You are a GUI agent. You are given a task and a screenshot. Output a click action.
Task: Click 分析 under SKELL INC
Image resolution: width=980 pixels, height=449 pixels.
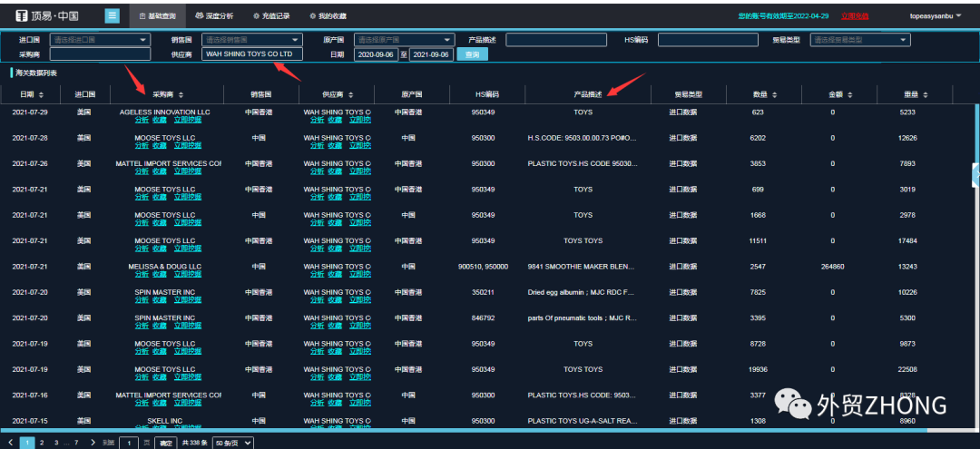point(142,428)
